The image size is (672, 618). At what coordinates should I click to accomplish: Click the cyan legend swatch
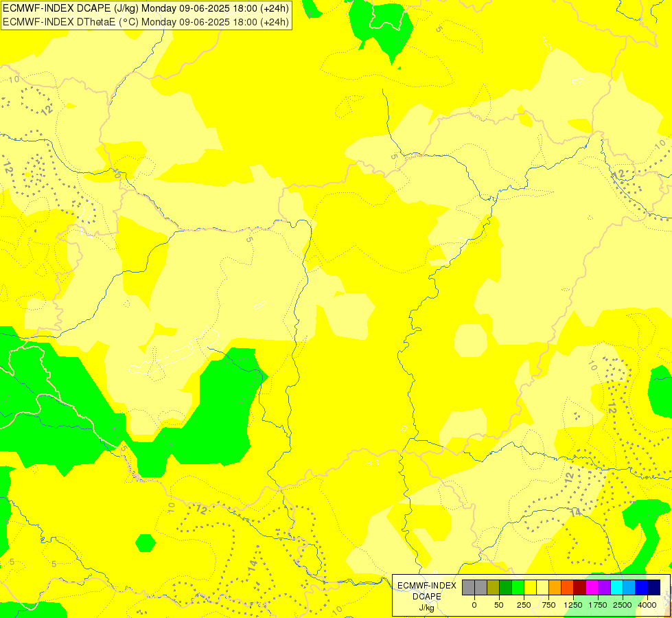(616, 588)
